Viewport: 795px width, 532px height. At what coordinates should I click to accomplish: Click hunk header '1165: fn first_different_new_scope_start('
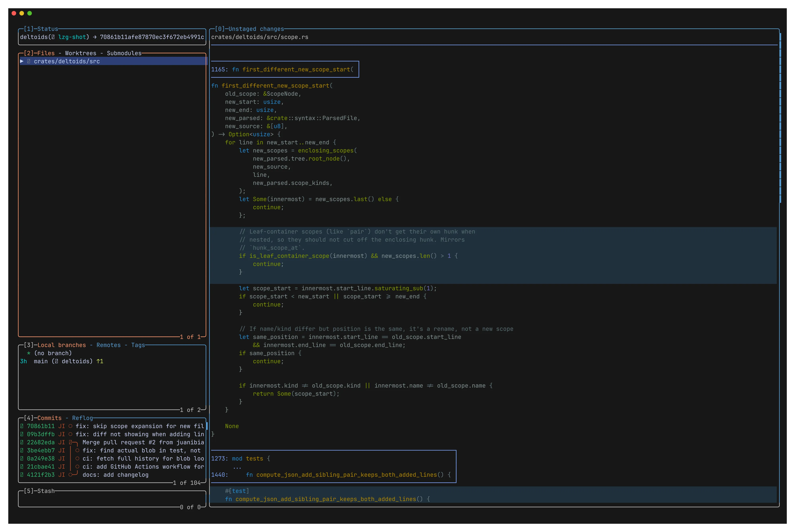282,70
